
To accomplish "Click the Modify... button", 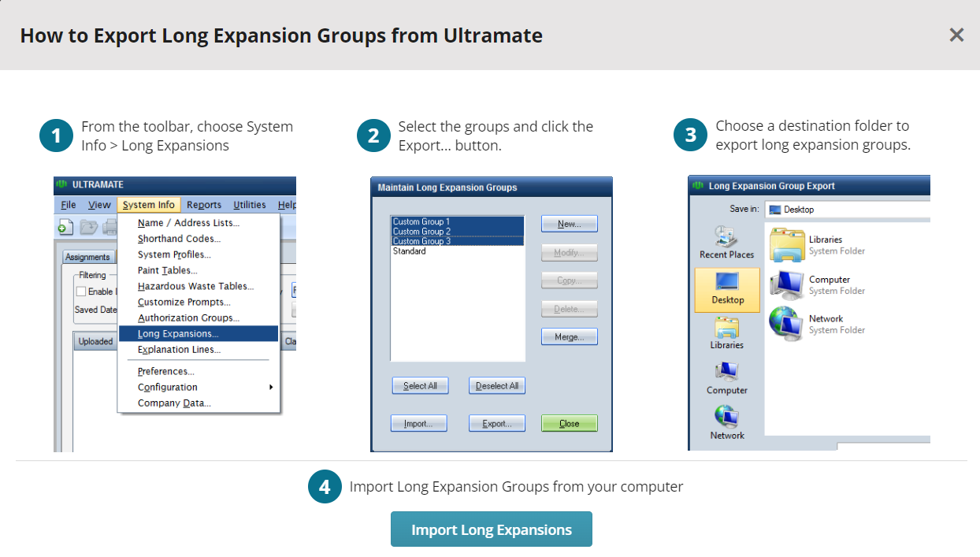I will pyautogui.click(x=570, y=252).
